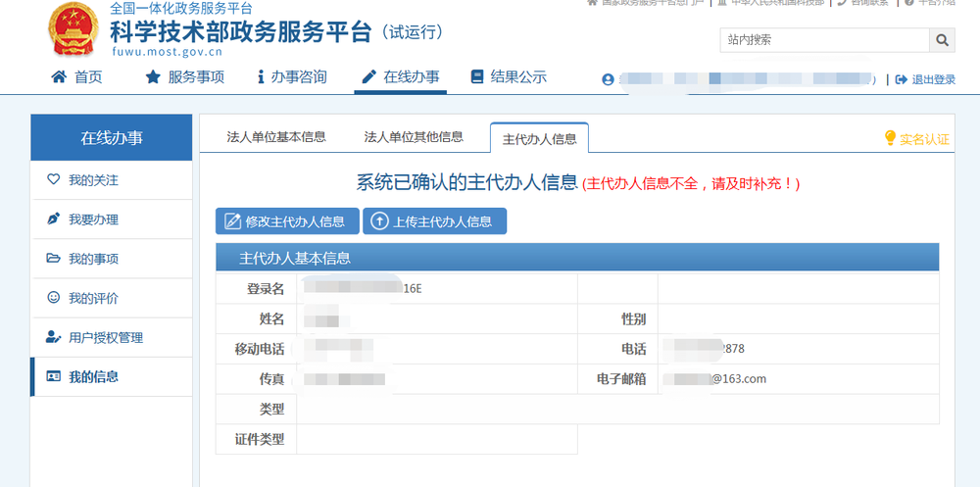Click the user avatar icon in header

609,79
